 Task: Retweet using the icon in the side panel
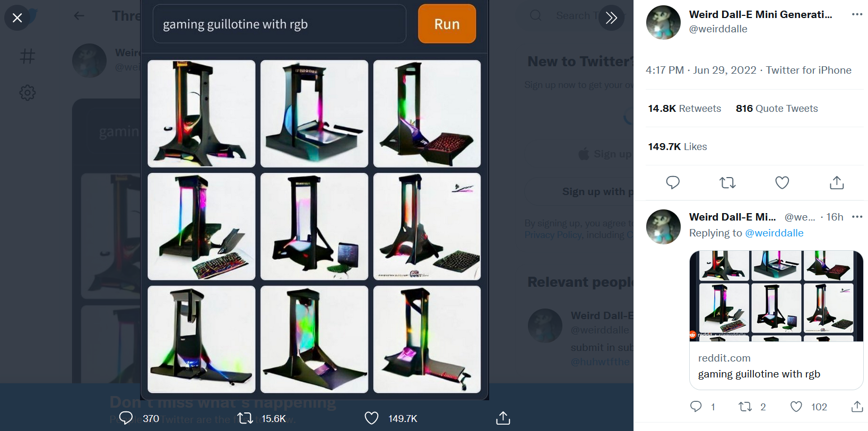727,183
